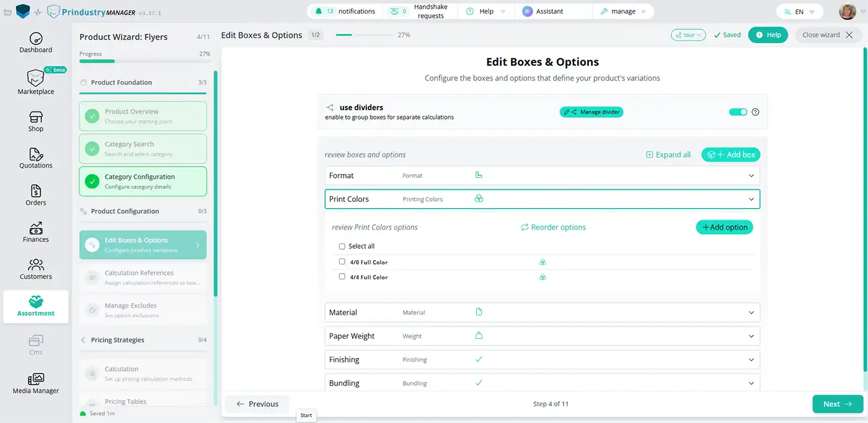The image size is (868, 423).
Task: Open the Media Manager
Action: tap(36, 383)
